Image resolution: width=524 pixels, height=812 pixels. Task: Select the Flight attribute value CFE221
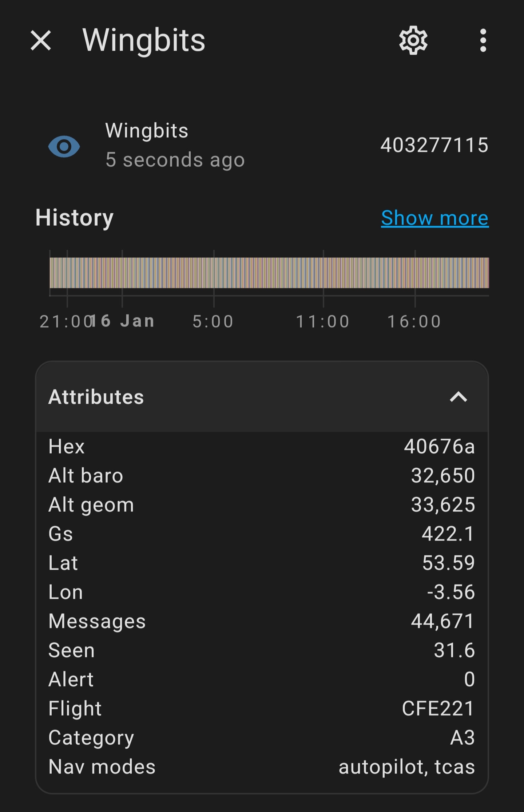coord(438,708)
